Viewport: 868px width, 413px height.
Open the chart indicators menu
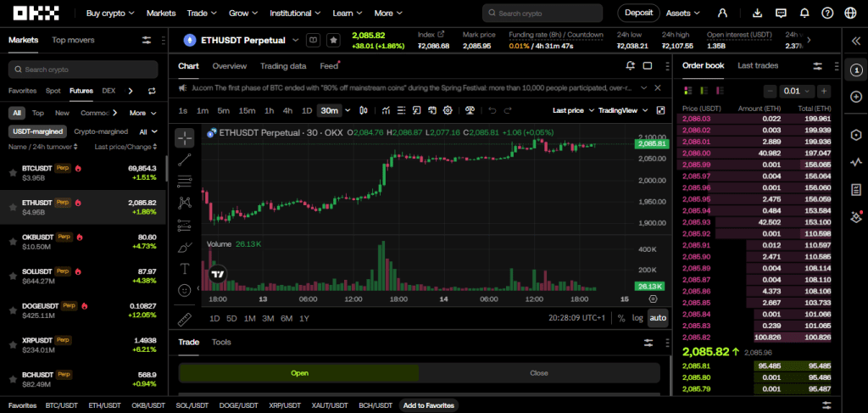pyautogui.click(x=386, y=110)
